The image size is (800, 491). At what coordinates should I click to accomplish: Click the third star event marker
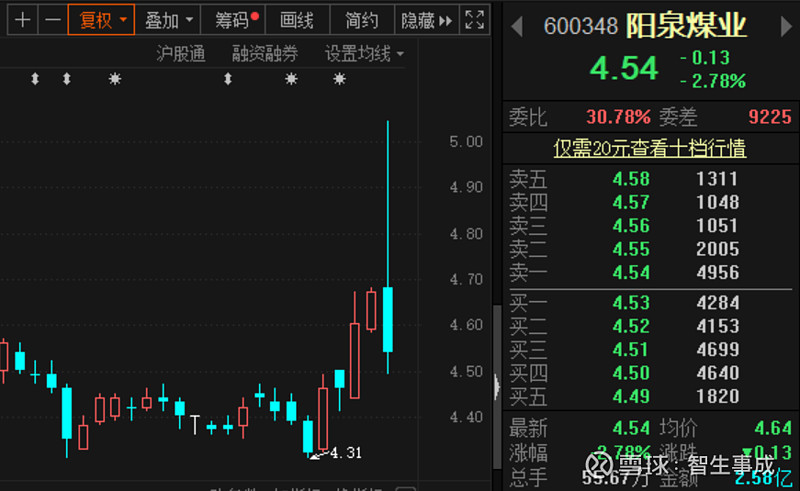pyautogui.click(x=339, y=79)
